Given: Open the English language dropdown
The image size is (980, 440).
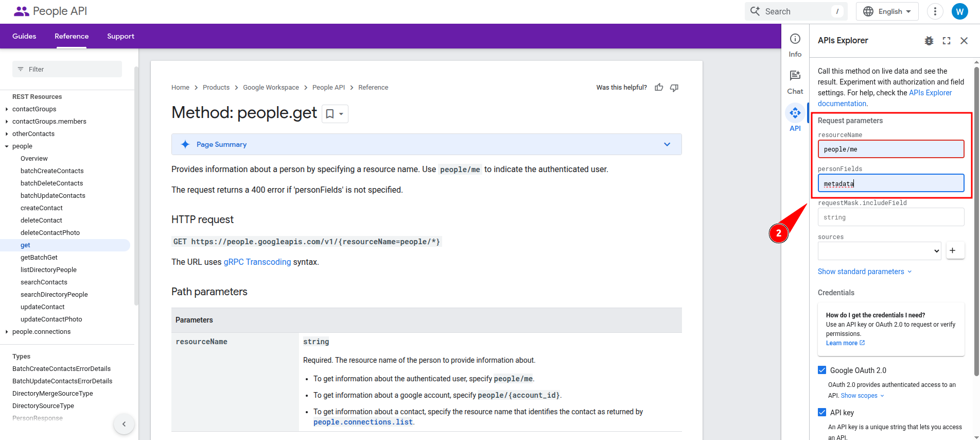Looking at the screenshot, I should click(887, 11).
